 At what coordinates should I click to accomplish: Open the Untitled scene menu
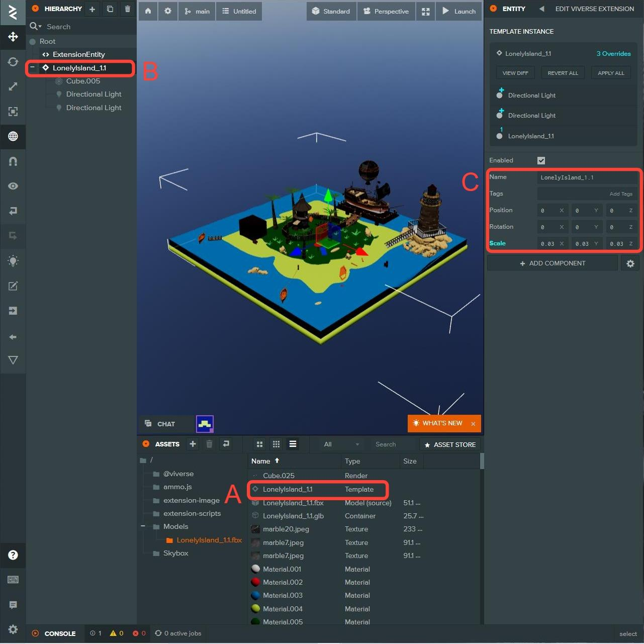click(239, 11)
